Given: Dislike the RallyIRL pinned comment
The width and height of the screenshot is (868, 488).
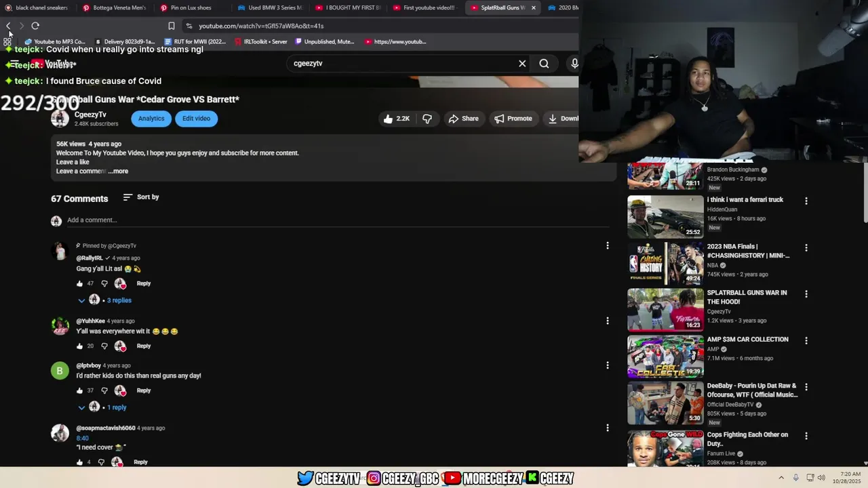Looking at the screenshot, I should [104, 284].
